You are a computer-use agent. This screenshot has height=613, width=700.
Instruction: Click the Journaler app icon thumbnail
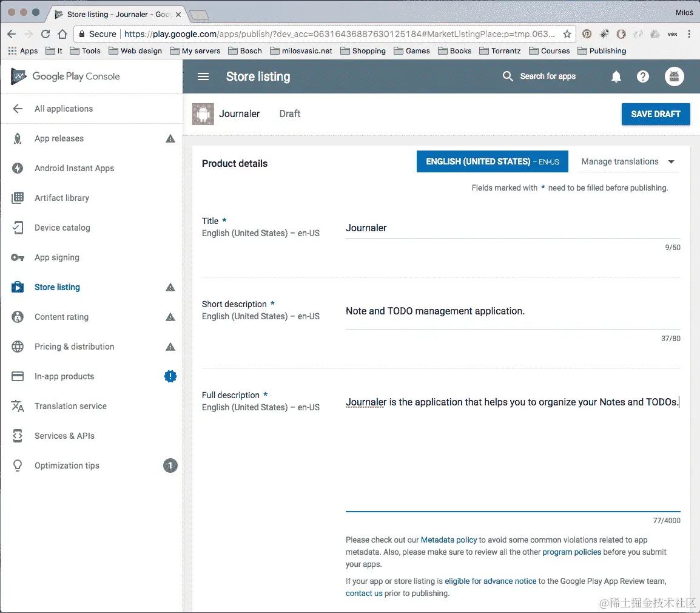(x=203, y=114)
